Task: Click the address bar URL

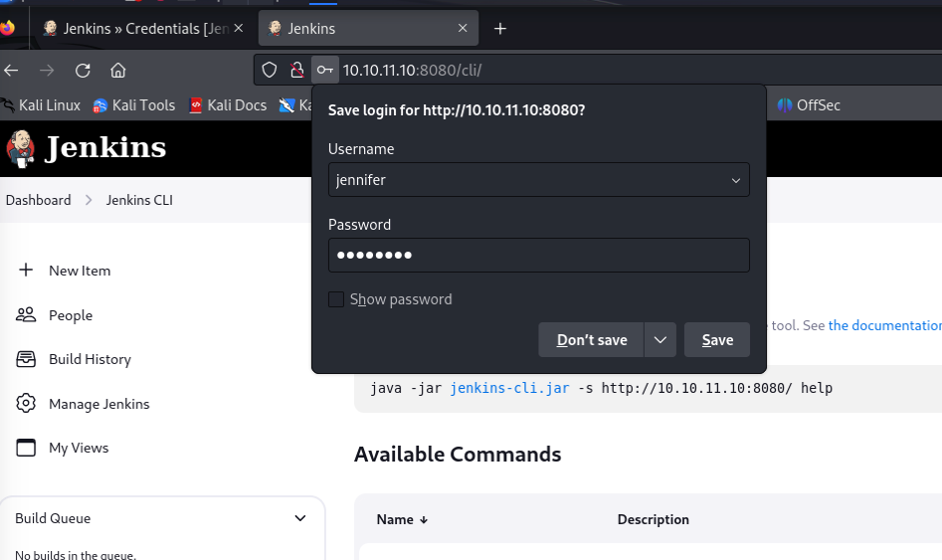Action: point(412,71)
